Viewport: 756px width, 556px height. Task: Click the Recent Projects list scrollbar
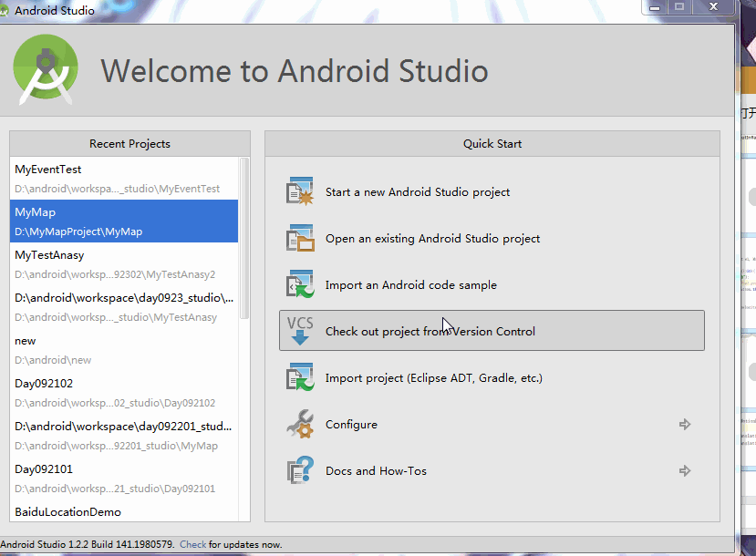[244, 238]
